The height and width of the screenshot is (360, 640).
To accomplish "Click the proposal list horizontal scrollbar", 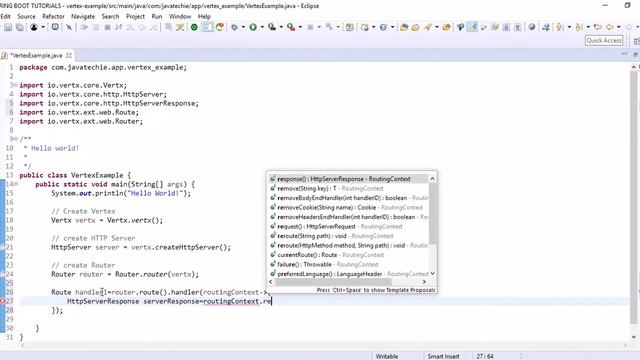I will pos(333,282).
